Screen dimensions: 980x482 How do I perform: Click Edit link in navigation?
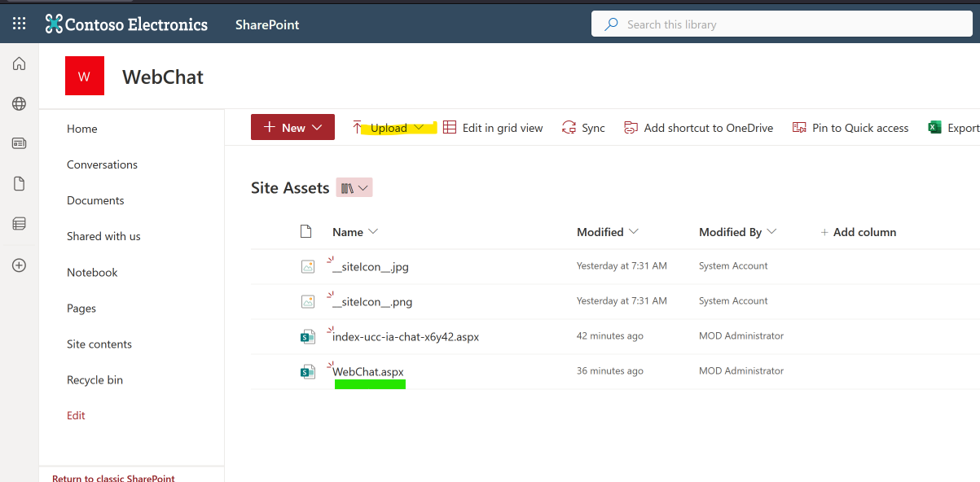coord(76,415)
